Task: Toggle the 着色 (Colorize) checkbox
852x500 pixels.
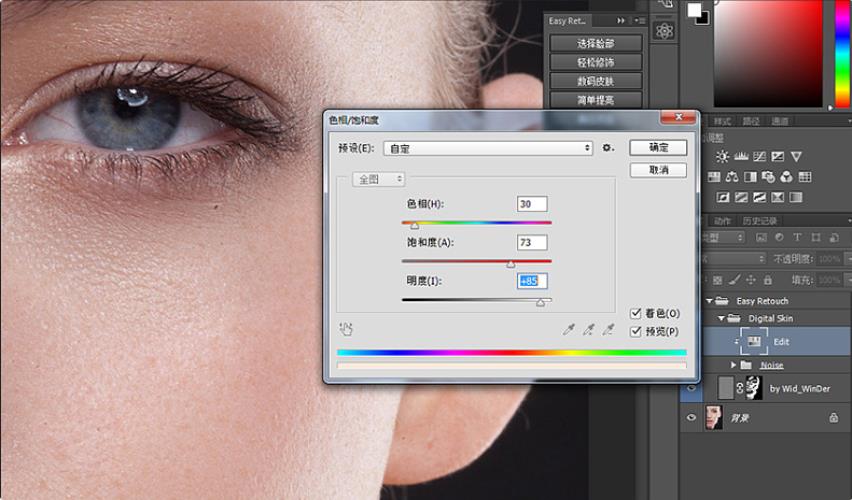Action: click(x=636, y=314)
